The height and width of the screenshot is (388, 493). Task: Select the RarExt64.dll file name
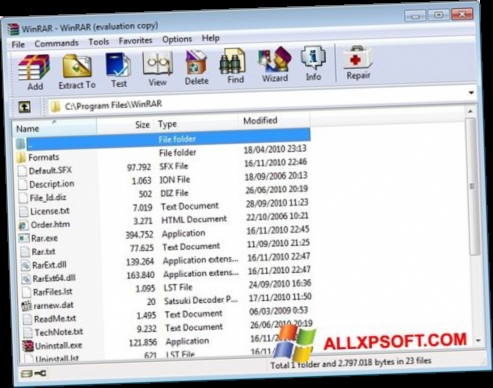54,278
